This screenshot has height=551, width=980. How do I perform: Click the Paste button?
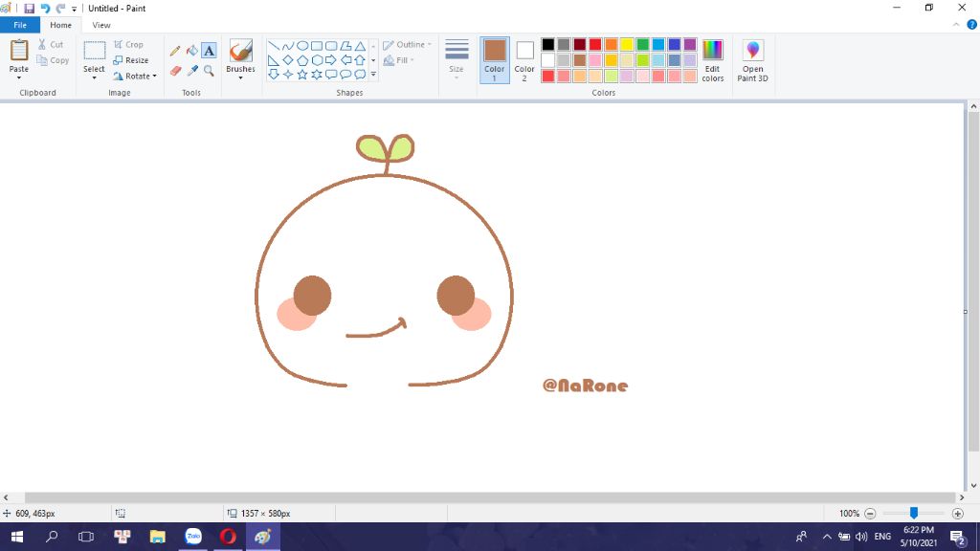[x=19, y=56]
